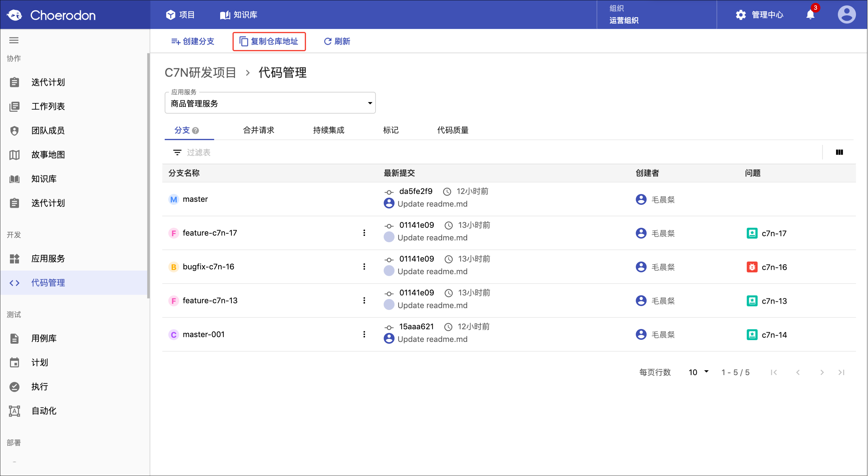Image resolution: width=868 pixels, height=476 pixels.
Task: Click the filter icon beside 过滤表
Action: [x=177, y=152]
